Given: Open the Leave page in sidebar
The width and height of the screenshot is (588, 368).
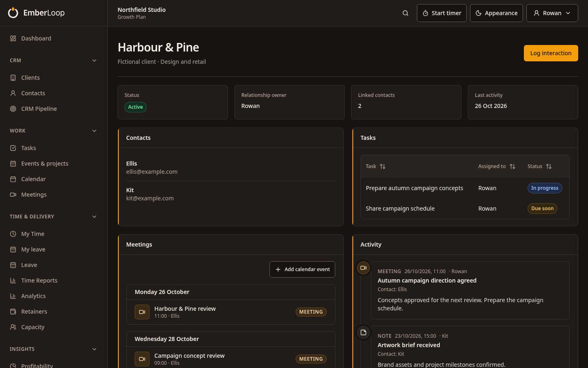Looking at the screenshot, I should 53,265.
